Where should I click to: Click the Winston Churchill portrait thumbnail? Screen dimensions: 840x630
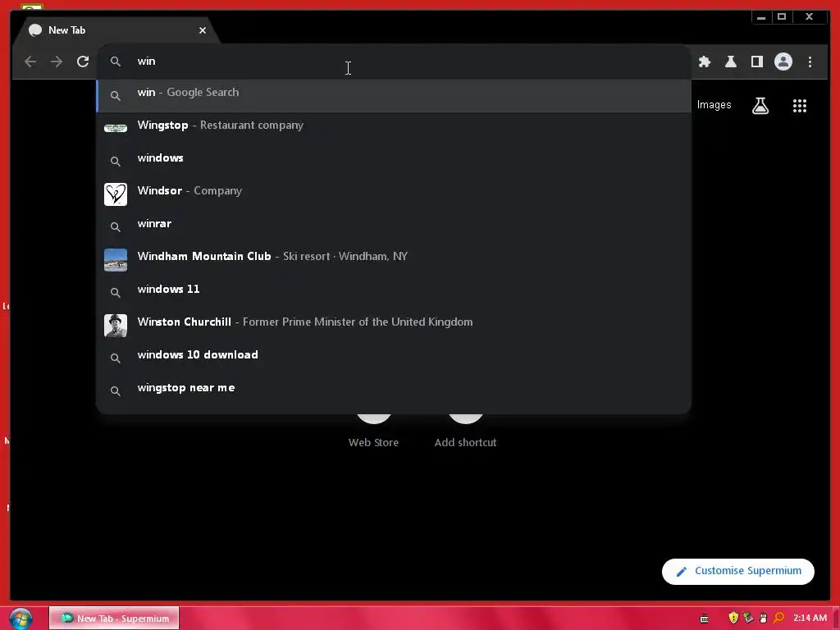pyautogui.click(x=115, y=325)
